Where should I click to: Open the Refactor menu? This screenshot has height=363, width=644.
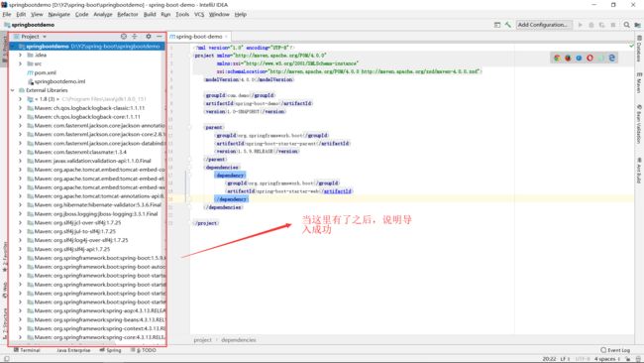pos(128,14)
